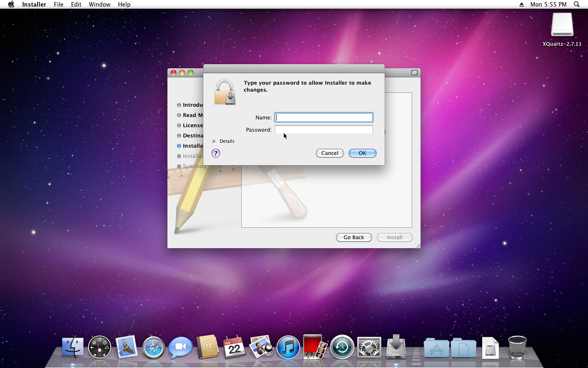Launch Time Machine from the Dock

(342, 348)
